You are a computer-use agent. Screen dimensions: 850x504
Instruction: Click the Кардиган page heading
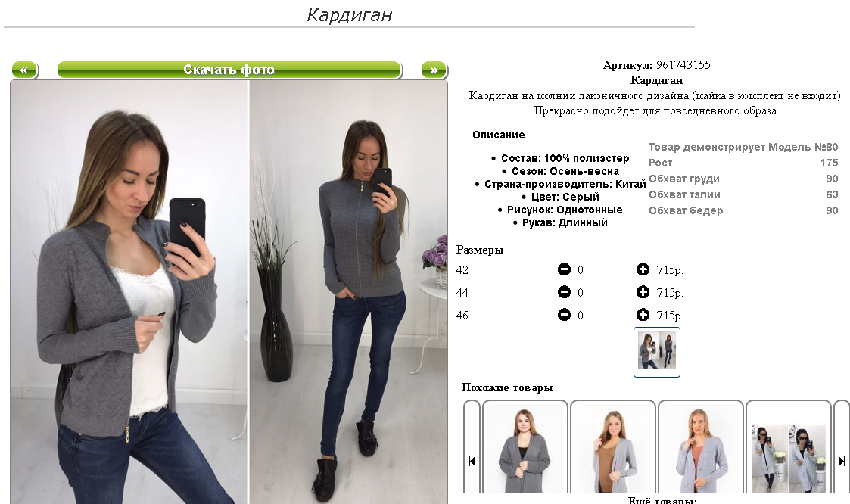click(350, 14)
